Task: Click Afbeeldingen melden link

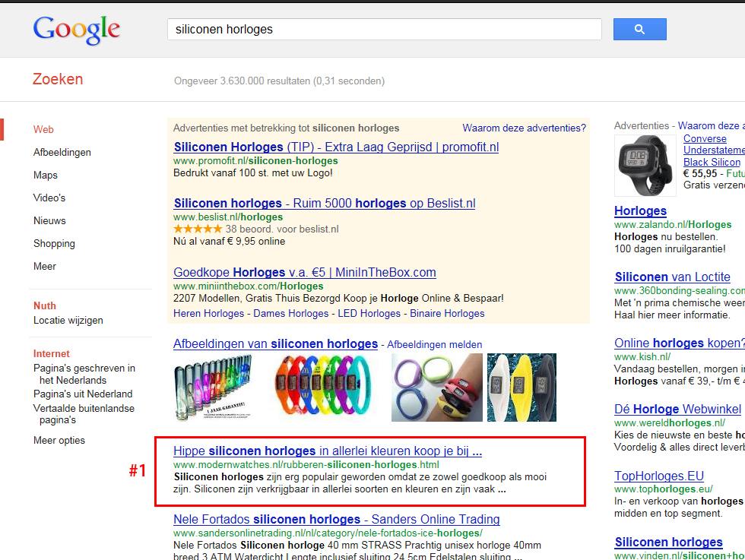Action: 434,345
